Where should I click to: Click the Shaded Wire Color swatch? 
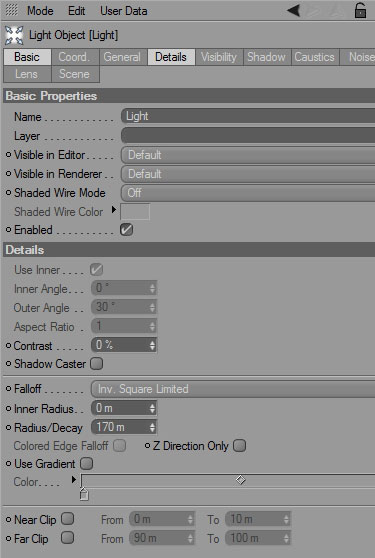pos(135,212)
